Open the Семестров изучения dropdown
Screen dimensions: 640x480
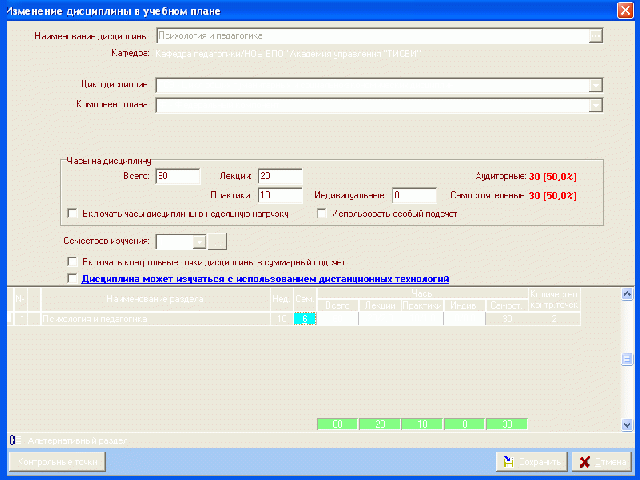click(x=199, y=241)
